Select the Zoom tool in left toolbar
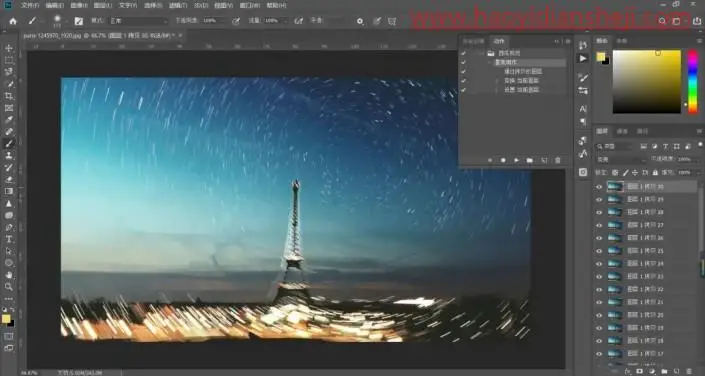This screenshot has width=705, height=376. (x=9, y=286)
